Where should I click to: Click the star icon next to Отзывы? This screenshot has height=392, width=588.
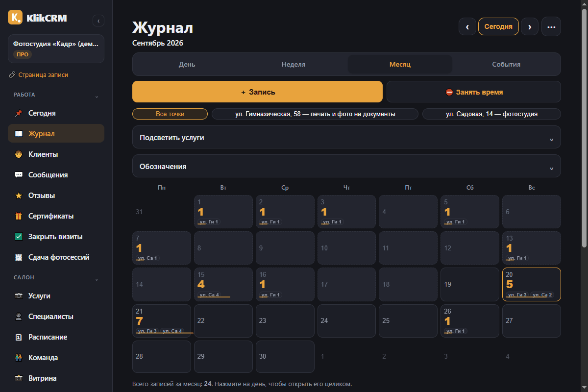pyautogui.click(x=19, y=196)
